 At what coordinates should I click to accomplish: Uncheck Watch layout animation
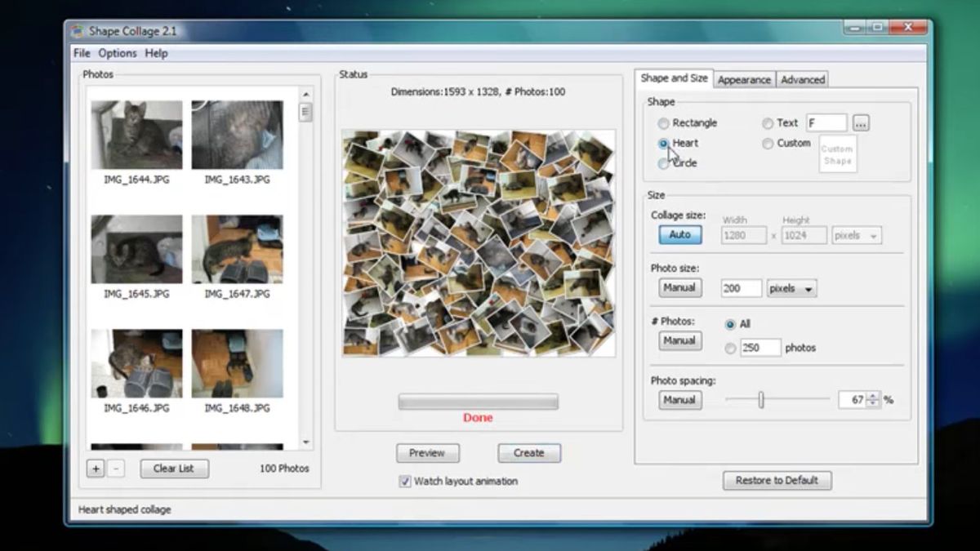tap(404, 482)
